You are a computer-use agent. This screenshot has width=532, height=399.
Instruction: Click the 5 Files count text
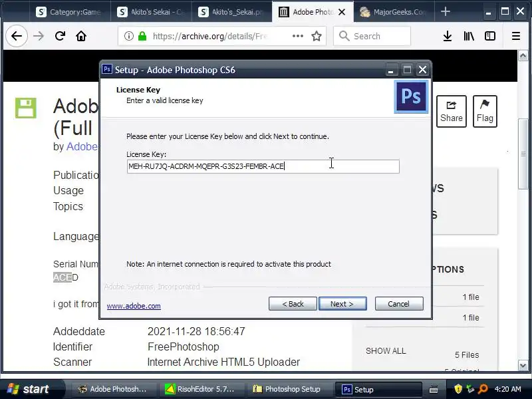[x=467, y=355]
